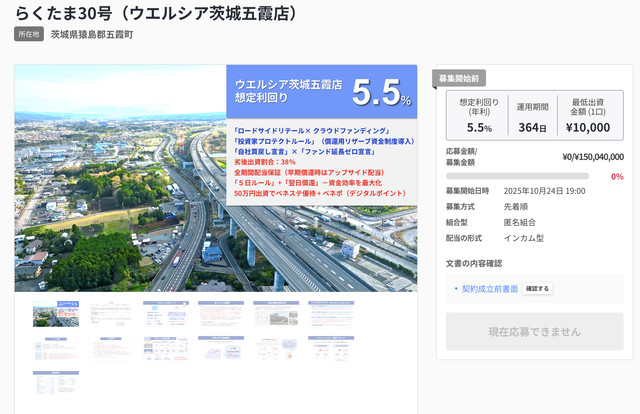Select the aerial highway photo thumbnail
640x414 pixels.
[x=56, y=314]
